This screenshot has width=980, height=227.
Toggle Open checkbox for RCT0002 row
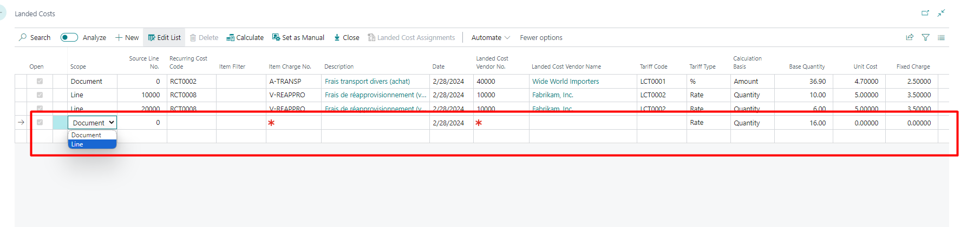pyautogui.click(x=40, y=81)
